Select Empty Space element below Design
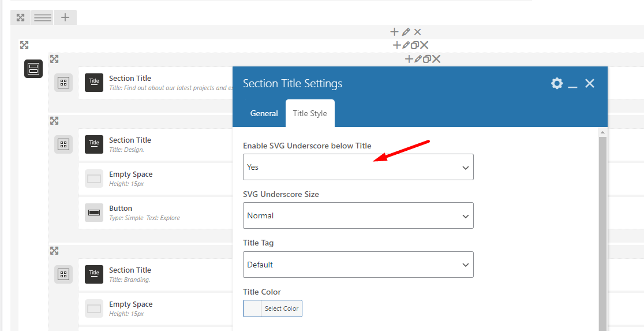Screen dimensions: 644x331 (x=155, y=178)
